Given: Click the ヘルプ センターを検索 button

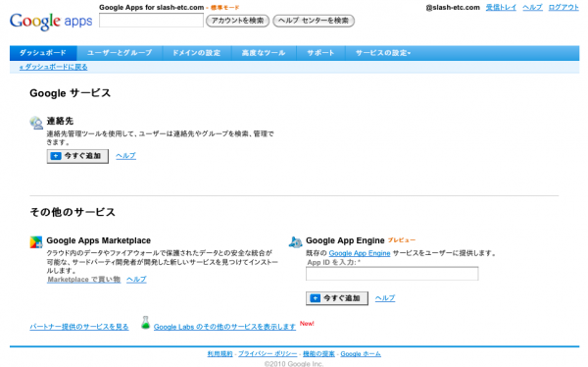Looking at the screenshot, I should coord(314,21).
